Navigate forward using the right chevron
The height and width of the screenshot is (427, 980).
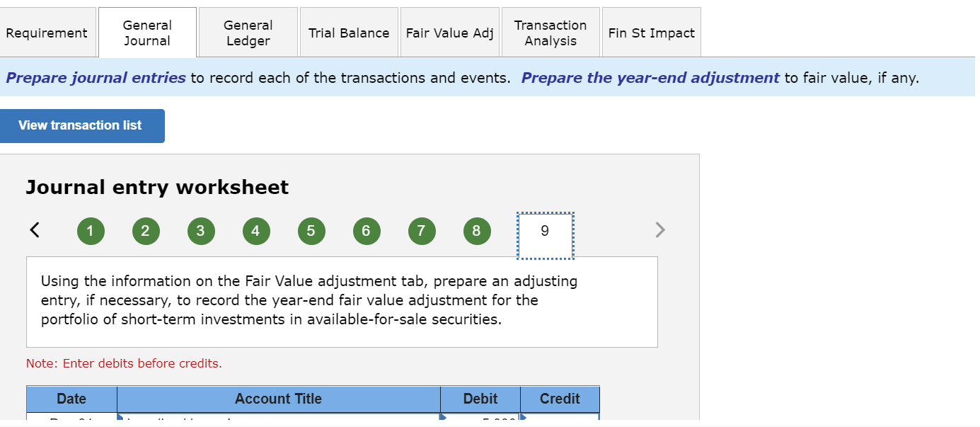(x=660, y=229)
